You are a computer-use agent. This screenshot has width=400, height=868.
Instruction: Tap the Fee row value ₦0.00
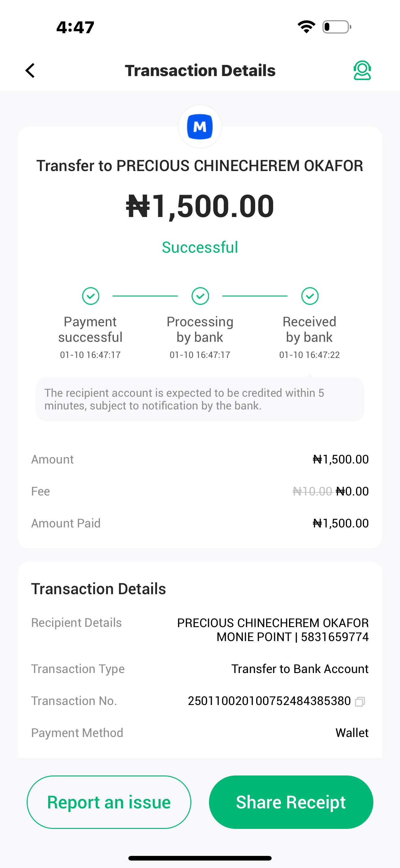tap(352, 491)
